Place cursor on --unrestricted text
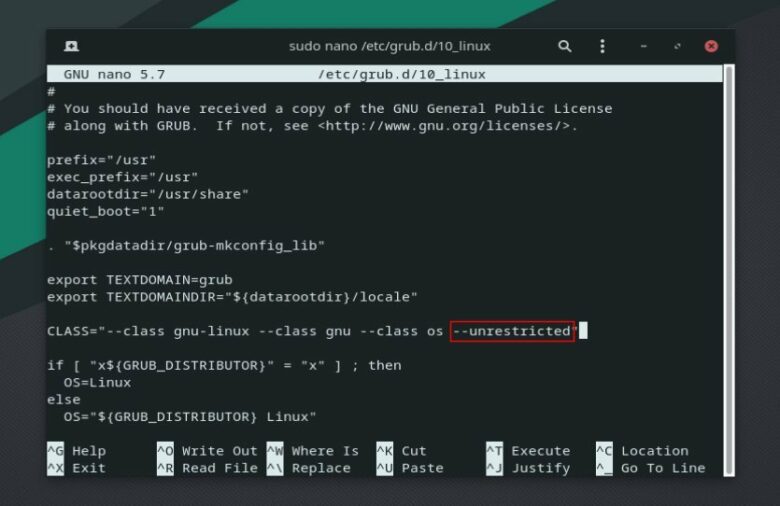The image size is (780, 506). click(x=512, y=331)
